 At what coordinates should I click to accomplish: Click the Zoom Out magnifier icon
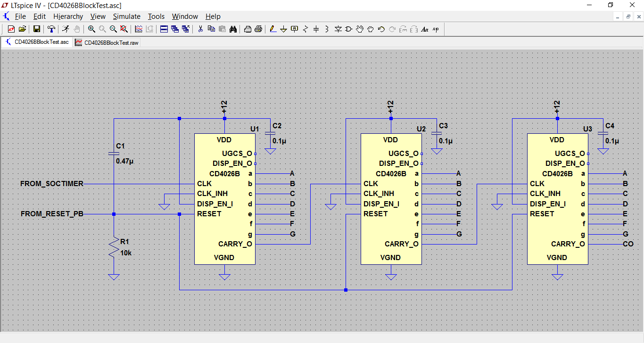(x=113, y=29)
